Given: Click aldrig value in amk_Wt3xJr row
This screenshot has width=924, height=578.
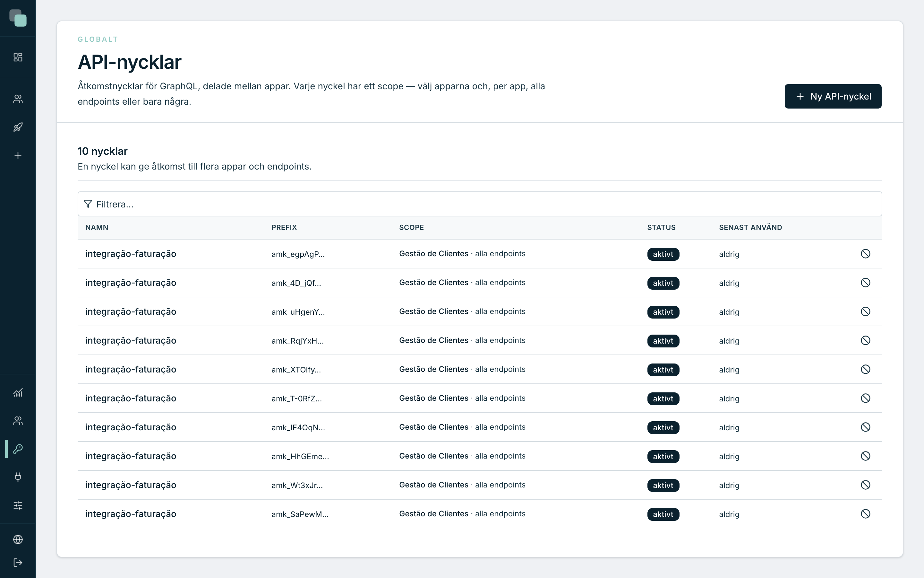Looking at the screenshot, I should pos(729,486).
